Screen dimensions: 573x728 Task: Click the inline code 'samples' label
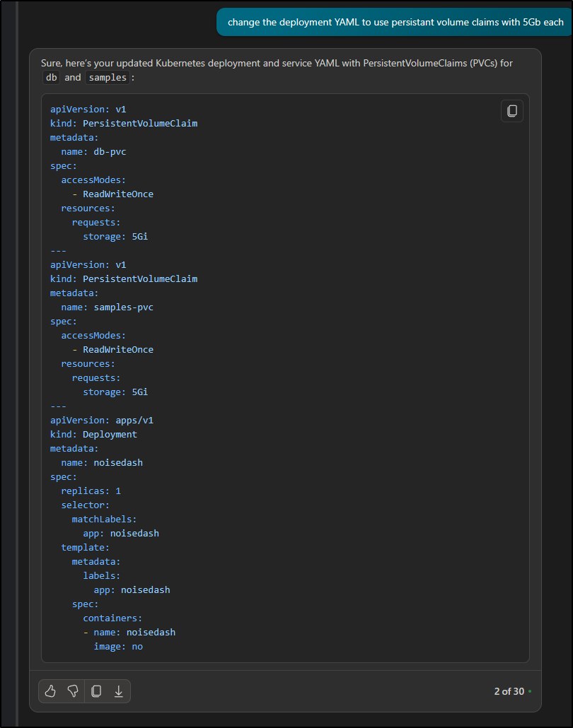(x=108, y=78)
